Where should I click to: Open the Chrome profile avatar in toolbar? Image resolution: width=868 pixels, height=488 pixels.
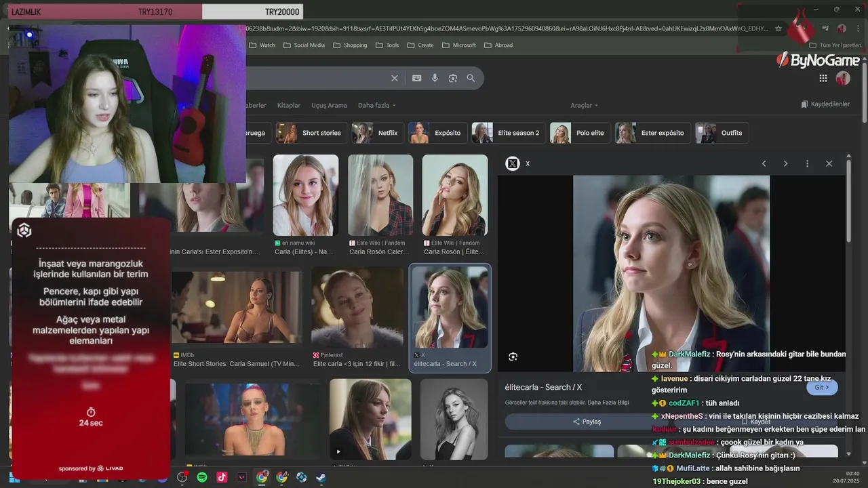[842, 28]
